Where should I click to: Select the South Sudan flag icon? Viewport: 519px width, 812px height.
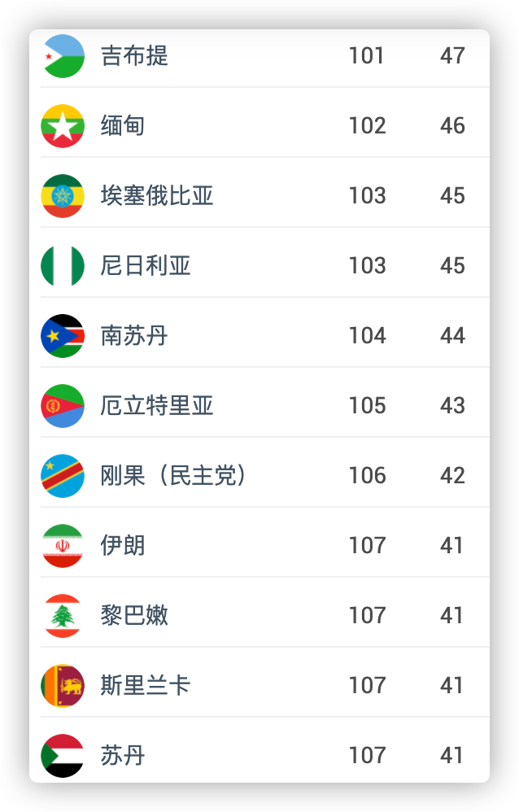63,335
